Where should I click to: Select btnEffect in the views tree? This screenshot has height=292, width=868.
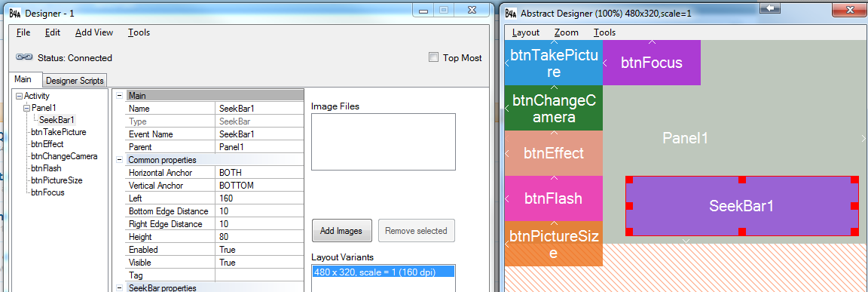click(x=47, y=144)
